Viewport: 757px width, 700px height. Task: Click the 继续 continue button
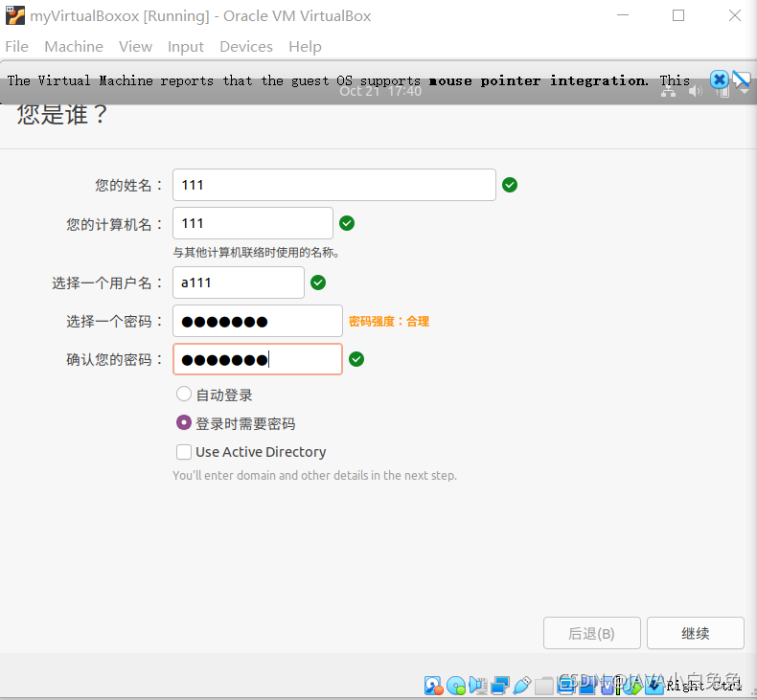696,633
